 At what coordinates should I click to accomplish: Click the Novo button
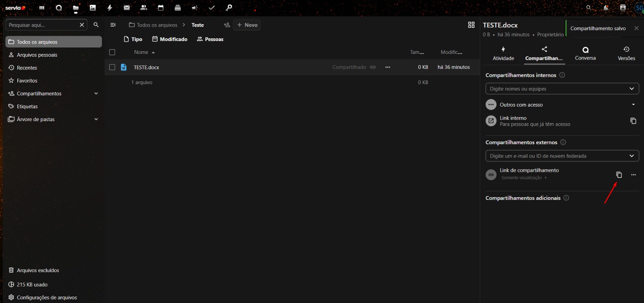pos(247,25)
